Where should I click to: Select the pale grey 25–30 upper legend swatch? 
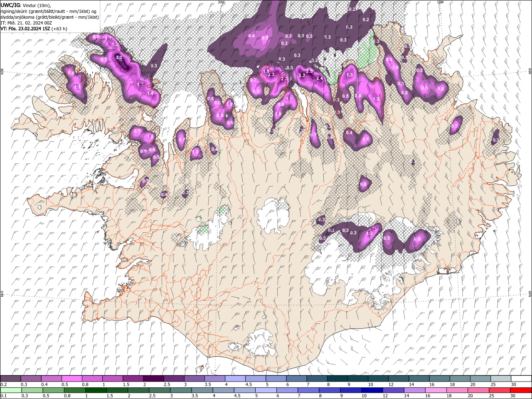[501, 379]
